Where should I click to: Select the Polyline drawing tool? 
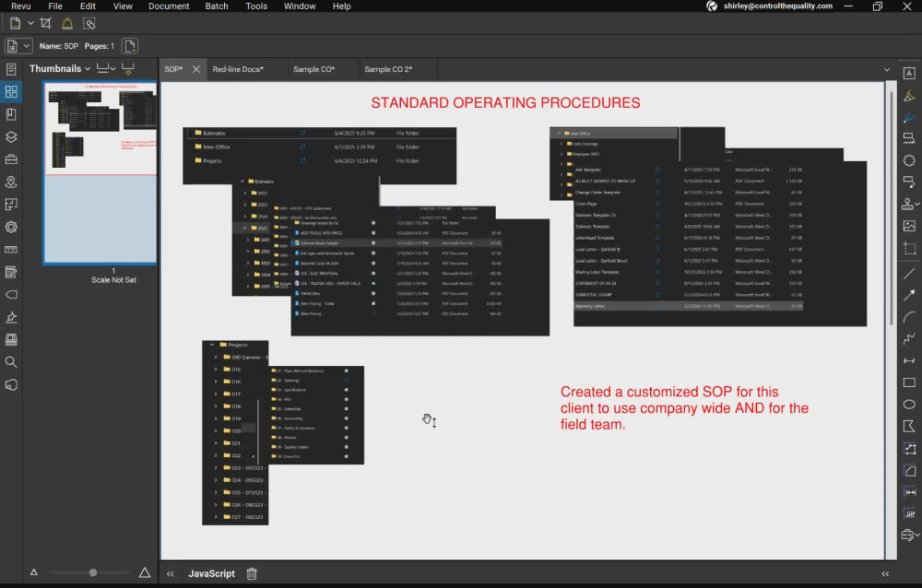[909, 338]
